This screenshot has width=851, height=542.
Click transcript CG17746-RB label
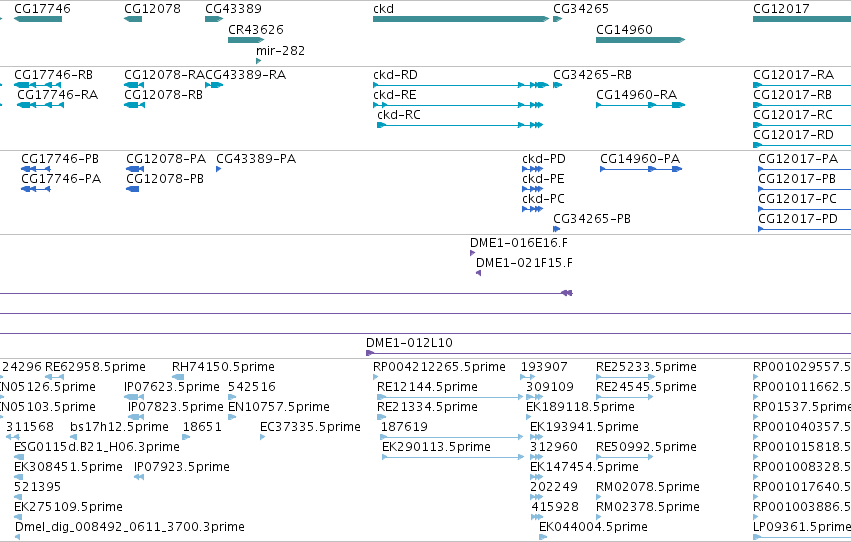[x=53, y=75]
